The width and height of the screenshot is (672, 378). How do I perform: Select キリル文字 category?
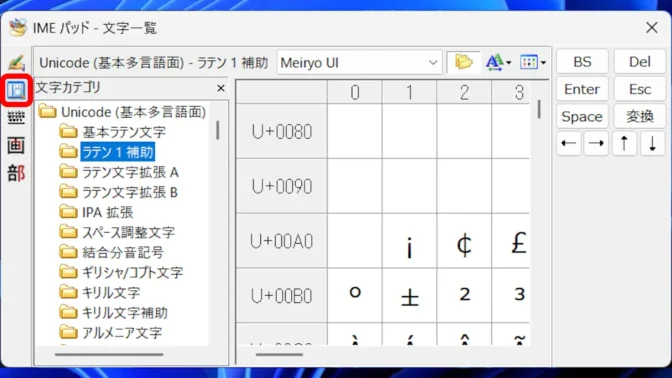(99, 293)
